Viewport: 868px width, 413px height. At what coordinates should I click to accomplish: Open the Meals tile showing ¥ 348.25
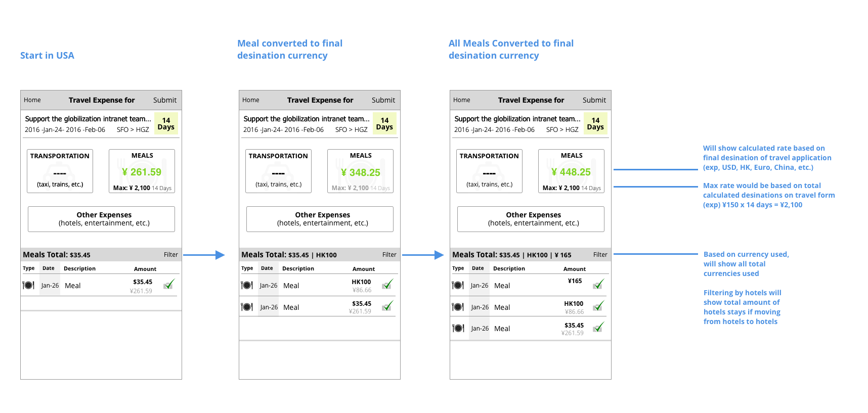pyautogui.click(x=361, y=171)
